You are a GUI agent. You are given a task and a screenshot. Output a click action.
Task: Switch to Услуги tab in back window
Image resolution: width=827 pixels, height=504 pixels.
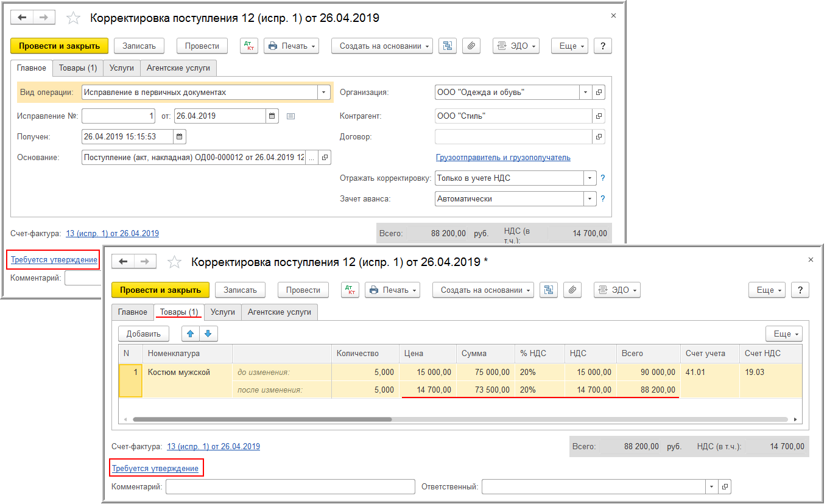click(122, 68)
